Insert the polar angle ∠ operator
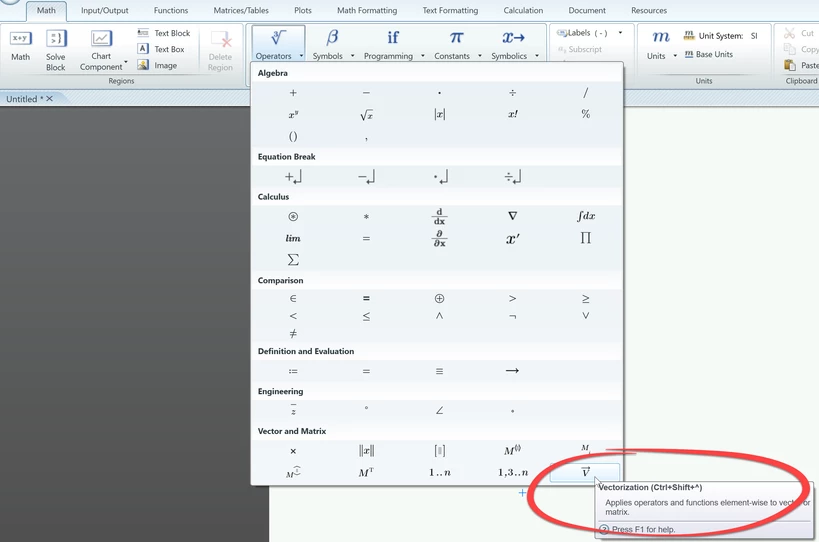The height and width of the screenshot is (542, 819). point(439,410)
